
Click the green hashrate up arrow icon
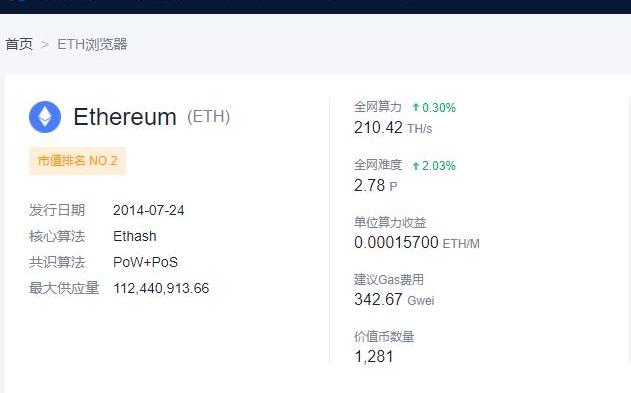(416, 107)
